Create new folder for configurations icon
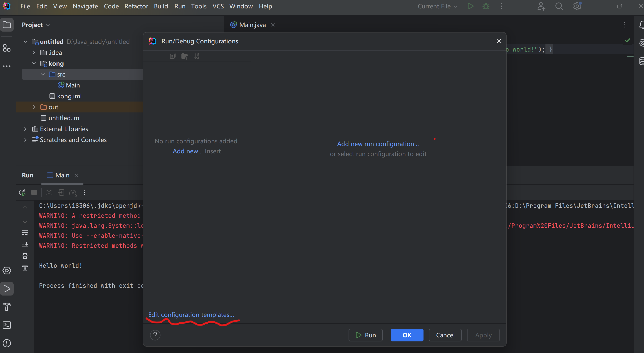 click(x=184, y=56)
